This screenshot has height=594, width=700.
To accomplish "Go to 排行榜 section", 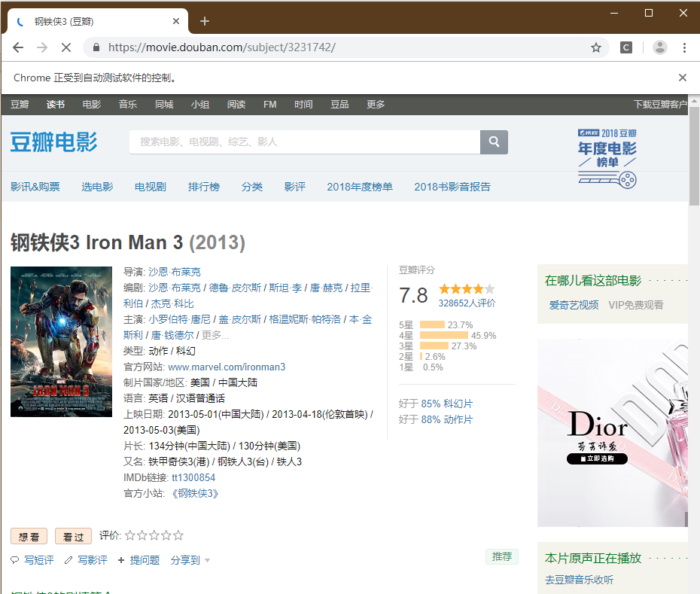I will pyautogui.click(x=204, y=187).
